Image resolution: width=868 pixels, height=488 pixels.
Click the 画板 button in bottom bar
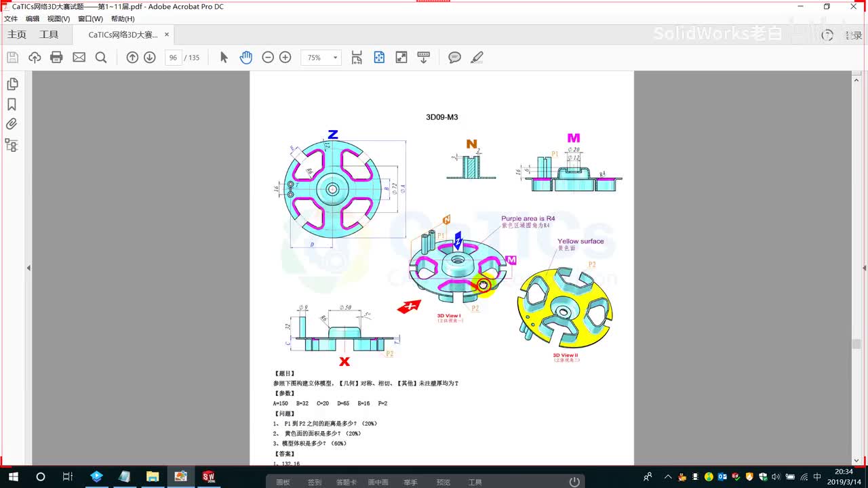pyautogui.click(x=283, y=483)
